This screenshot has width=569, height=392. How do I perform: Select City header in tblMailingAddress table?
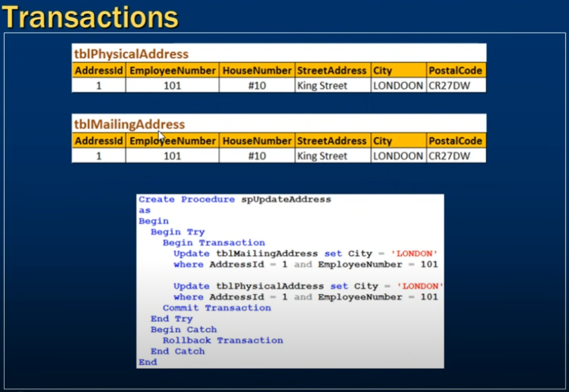[399, 141]
